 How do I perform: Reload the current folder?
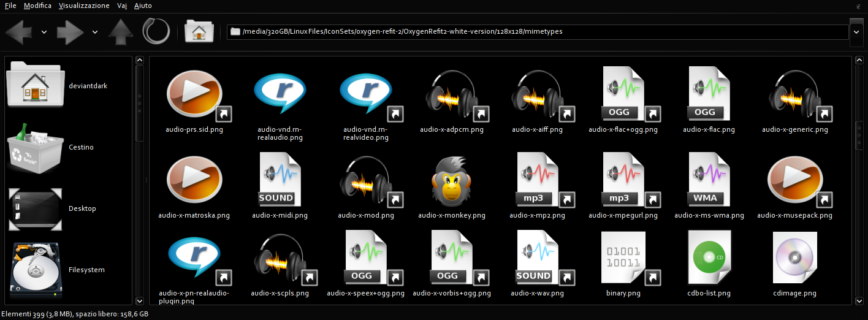(156, 31)
